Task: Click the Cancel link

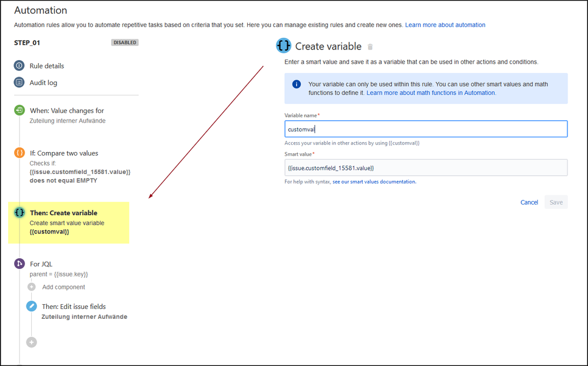Action: tap(529, 202)
